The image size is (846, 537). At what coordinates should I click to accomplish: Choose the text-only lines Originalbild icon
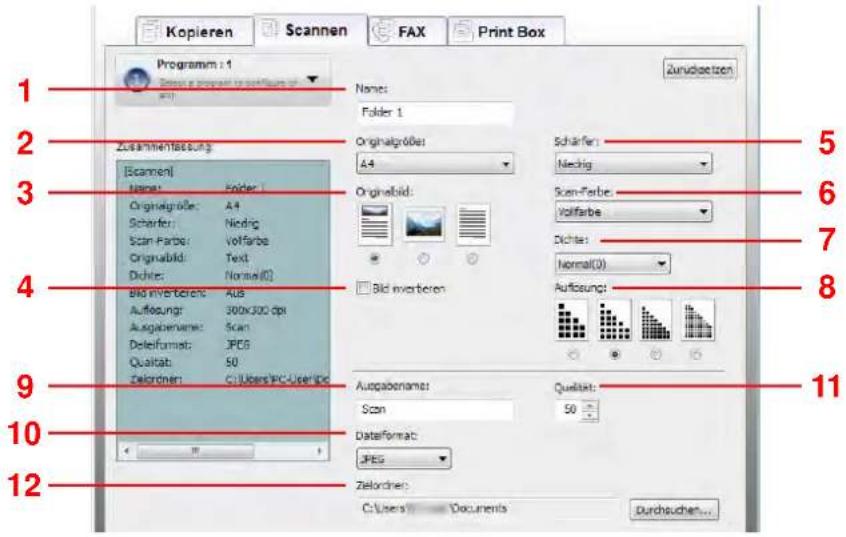tap(473, 223)
